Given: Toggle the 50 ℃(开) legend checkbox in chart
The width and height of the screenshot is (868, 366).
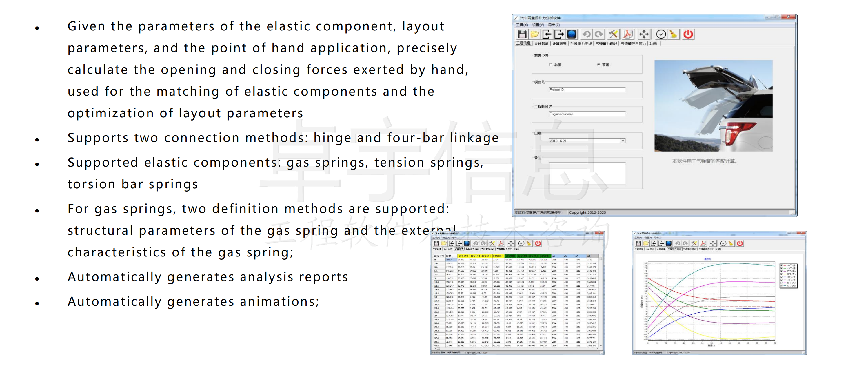Looking at the screenshot, I should pyautogui.click(x=781, y=274).
